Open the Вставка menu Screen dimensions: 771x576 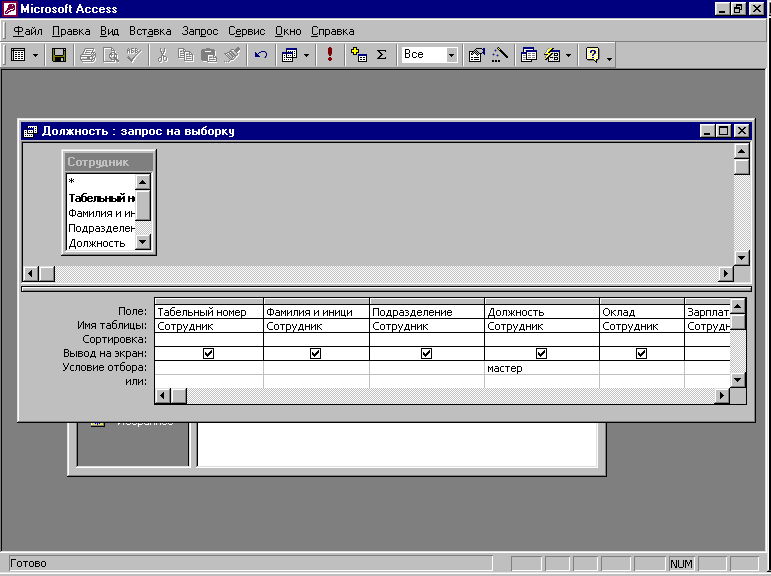coord(150,31)
